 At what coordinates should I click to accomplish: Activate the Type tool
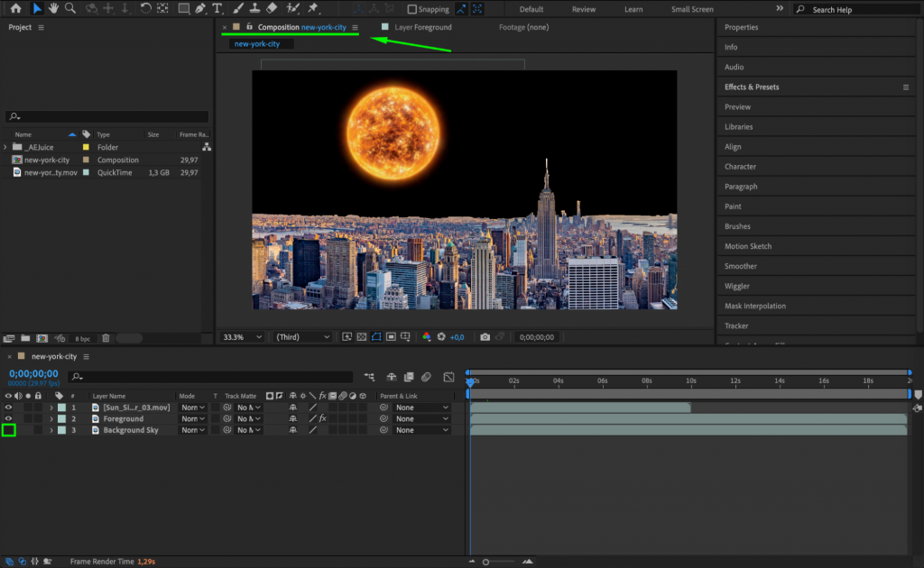click(217, 9)
